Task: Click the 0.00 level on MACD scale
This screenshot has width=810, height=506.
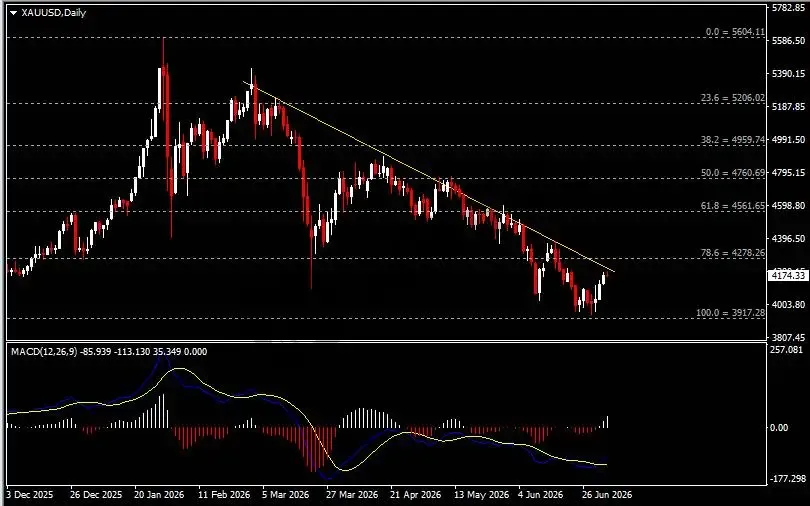Action: 778,428
